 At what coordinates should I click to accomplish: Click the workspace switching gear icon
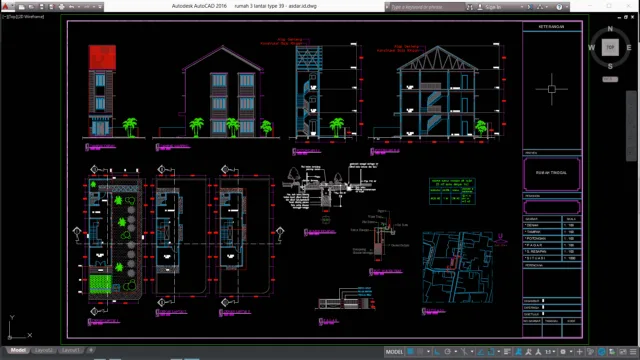coord(563,352)
